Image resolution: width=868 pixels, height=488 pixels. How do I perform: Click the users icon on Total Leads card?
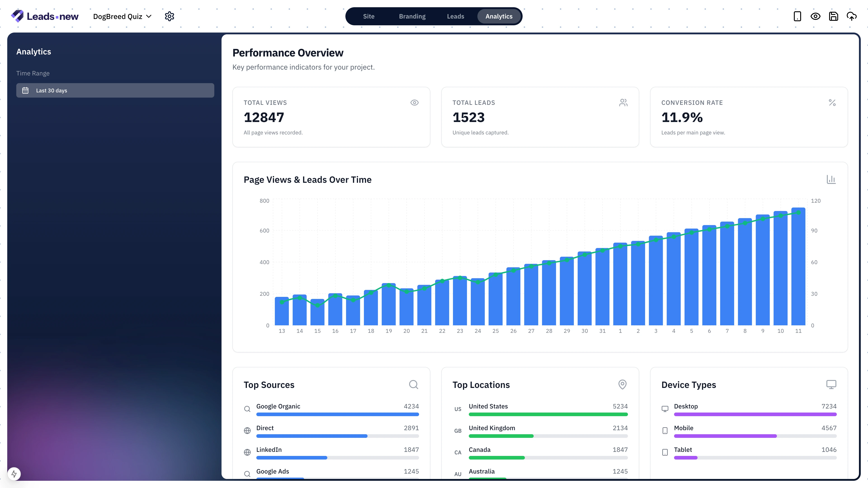623,102
